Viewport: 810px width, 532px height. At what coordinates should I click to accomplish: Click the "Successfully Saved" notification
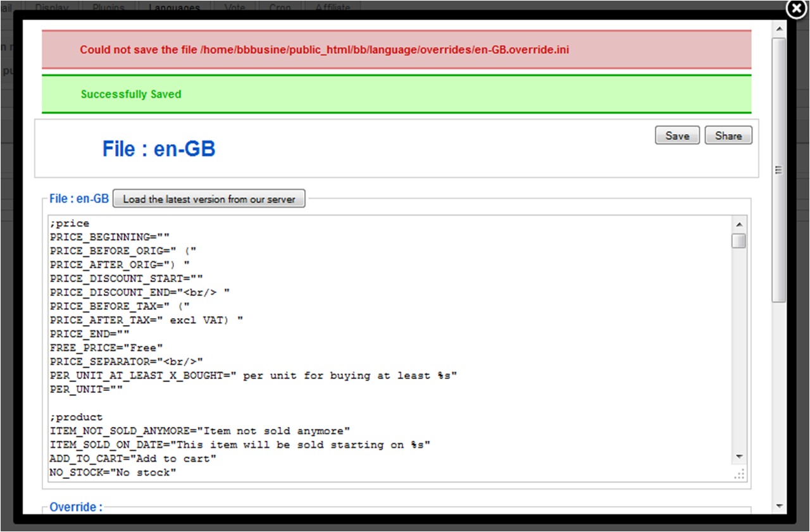point(131,94)
